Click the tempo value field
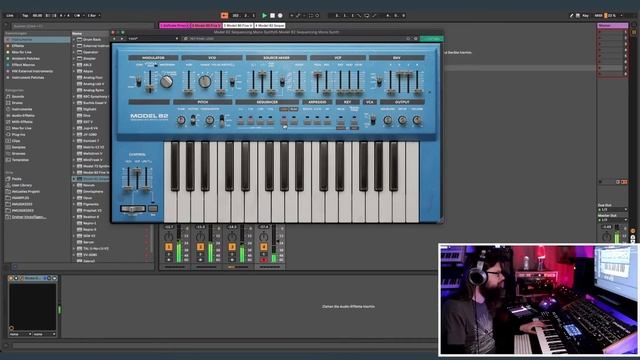The width and height of the screenshot is (640, 360). tap(37, 16)
